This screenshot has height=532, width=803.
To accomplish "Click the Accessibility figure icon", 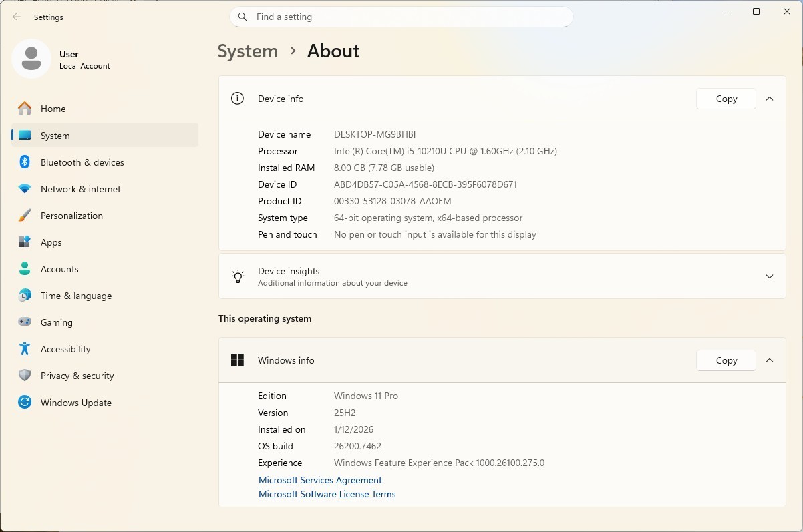I will pyautogui.click(x=25, y=349).
